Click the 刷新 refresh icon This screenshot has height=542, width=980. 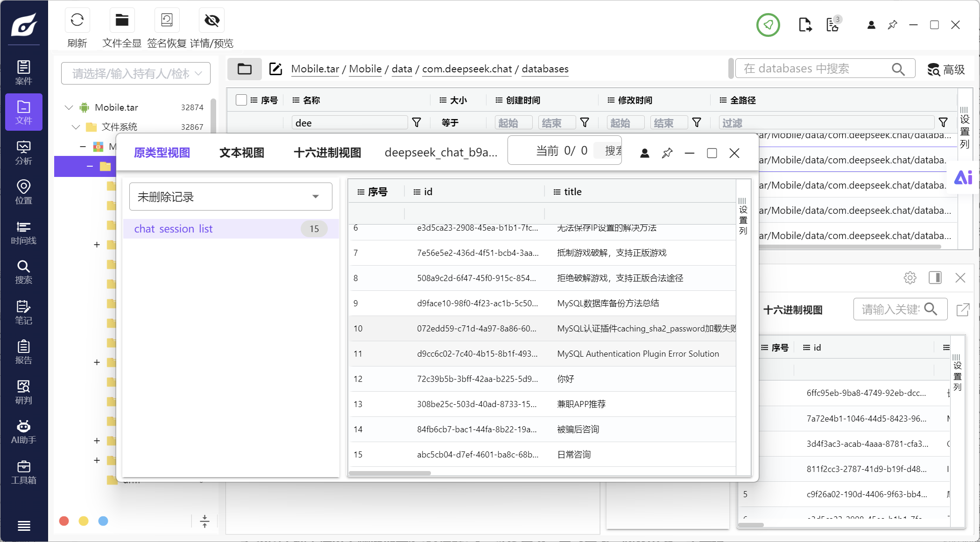click(77, 20)
